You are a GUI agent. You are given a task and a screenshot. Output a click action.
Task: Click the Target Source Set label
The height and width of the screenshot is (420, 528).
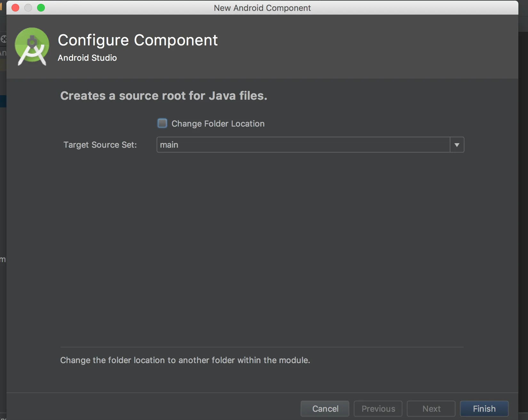click(x=100, y=145)
